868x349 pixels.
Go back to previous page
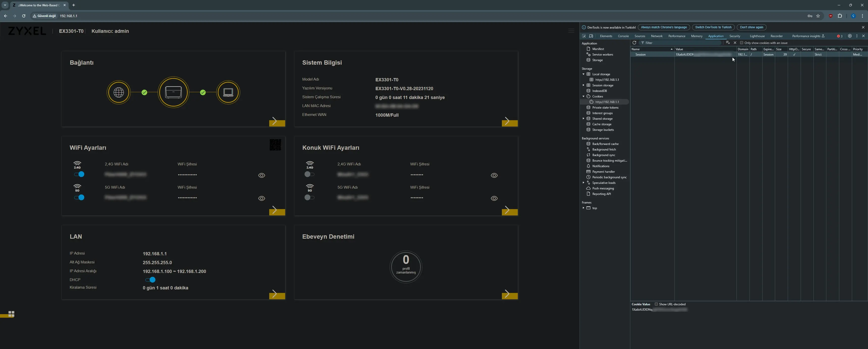pos(5,16)
